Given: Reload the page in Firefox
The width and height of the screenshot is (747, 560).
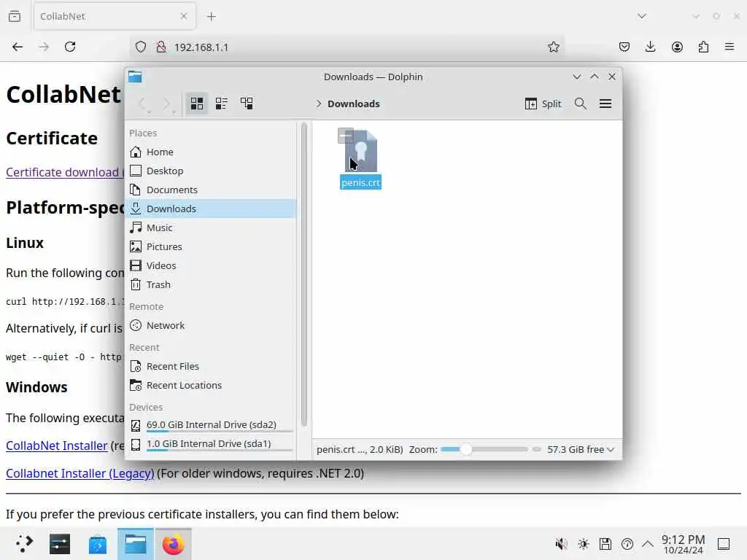Looking at the screenshot, I should click(x=70, y=47).
